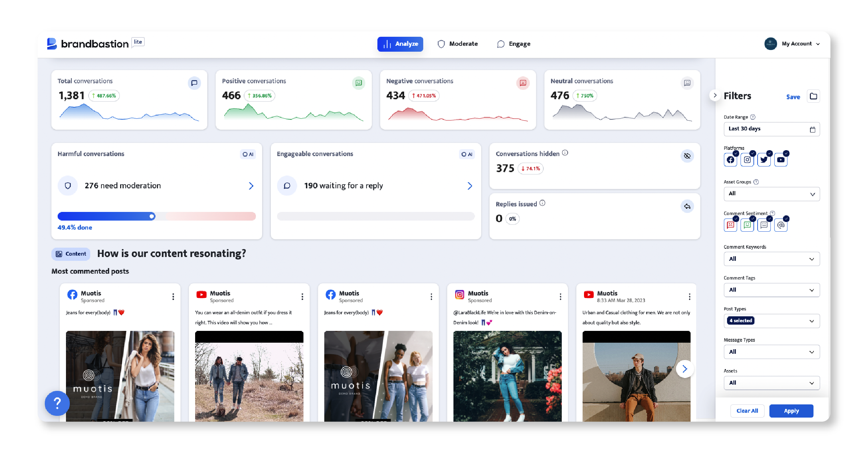Expand the Comment Keywords dropdown

click(x=771, y=258)
